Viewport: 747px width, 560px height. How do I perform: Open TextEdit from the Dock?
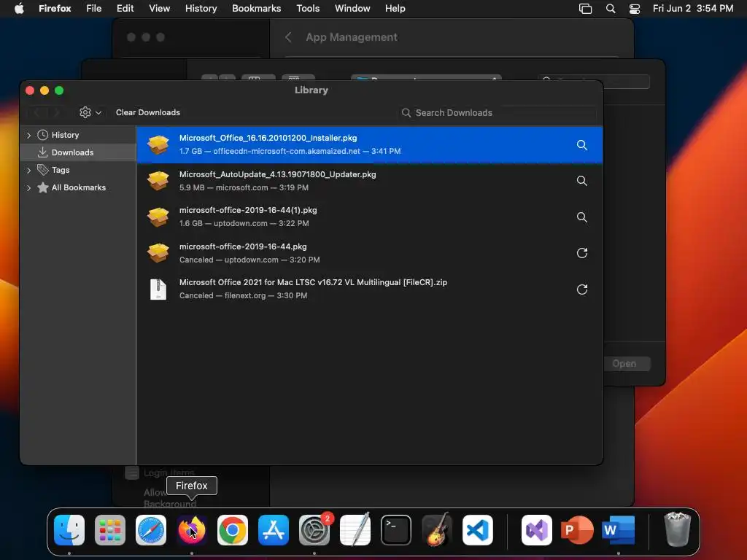click(x=355, y=530)
